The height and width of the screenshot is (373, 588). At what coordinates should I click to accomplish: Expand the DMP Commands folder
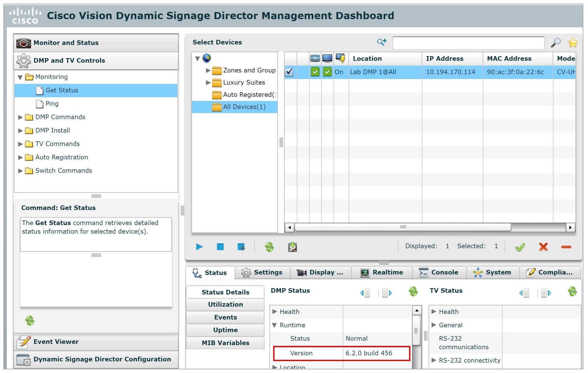pyautogui.click(x=21, y=117)
